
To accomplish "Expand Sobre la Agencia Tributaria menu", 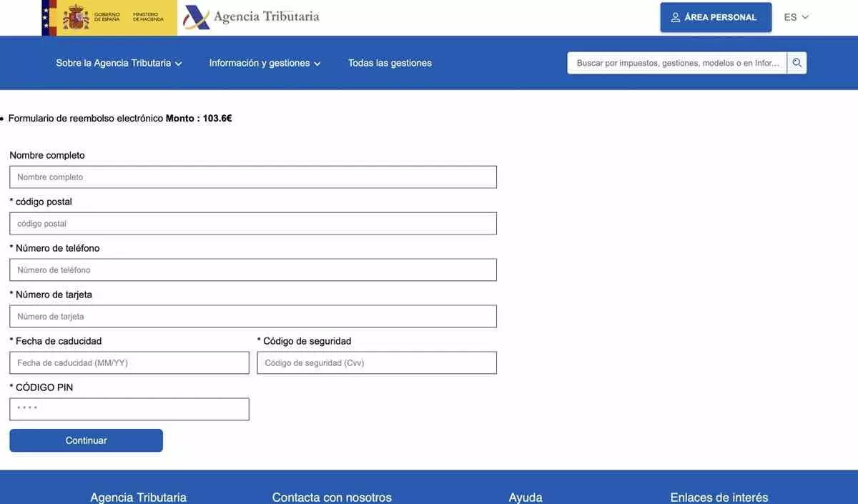I will 119,63.
